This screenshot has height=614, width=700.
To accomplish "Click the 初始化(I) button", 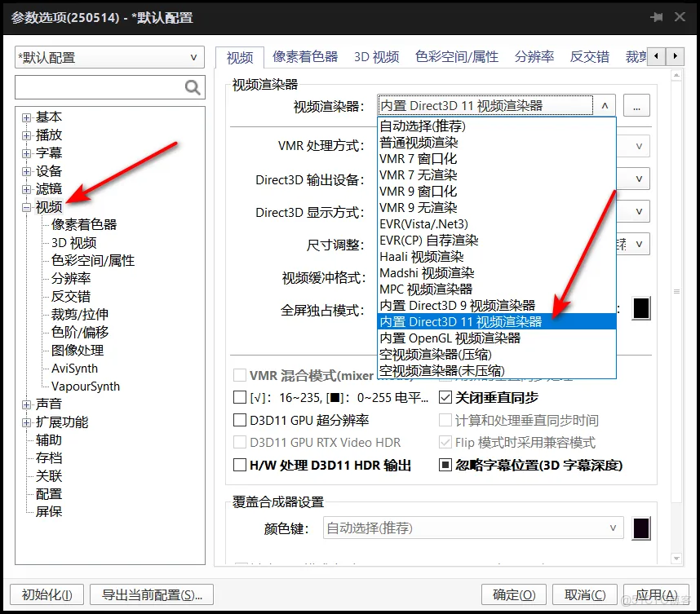I will tap(46, 594).
